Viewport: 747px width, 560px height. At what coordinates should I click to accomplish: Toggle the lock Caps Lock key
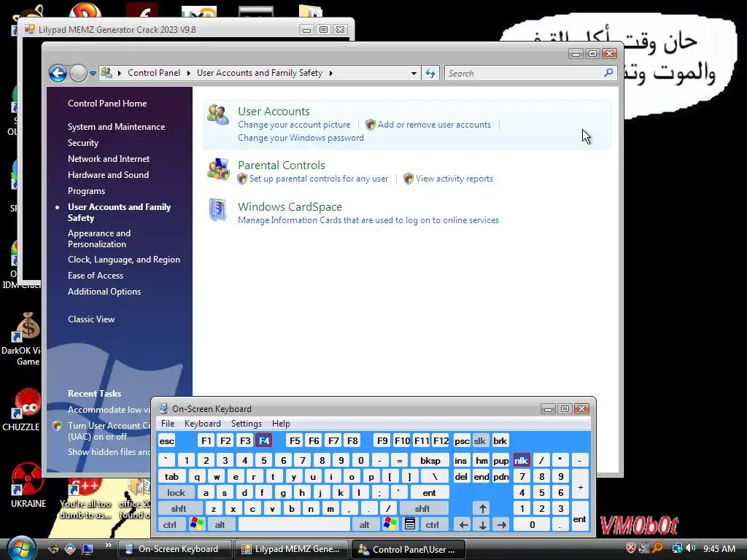(177, 493)
